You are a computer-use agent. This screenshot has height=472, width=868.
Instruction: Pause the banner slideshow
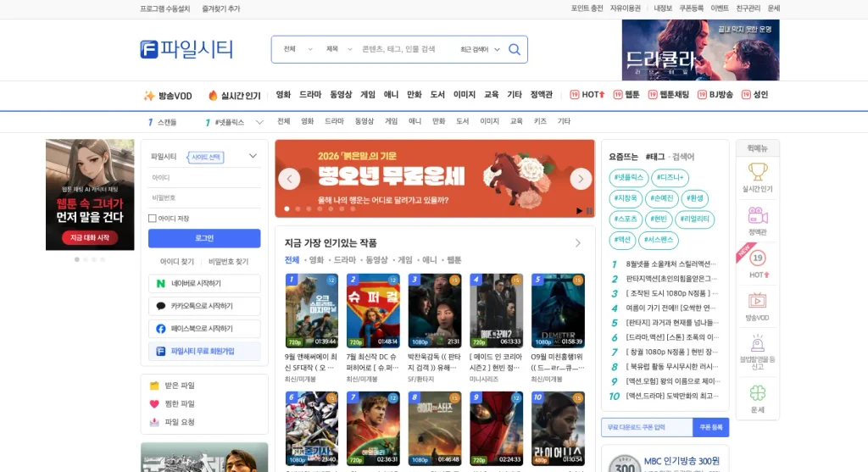click(589, 211)
